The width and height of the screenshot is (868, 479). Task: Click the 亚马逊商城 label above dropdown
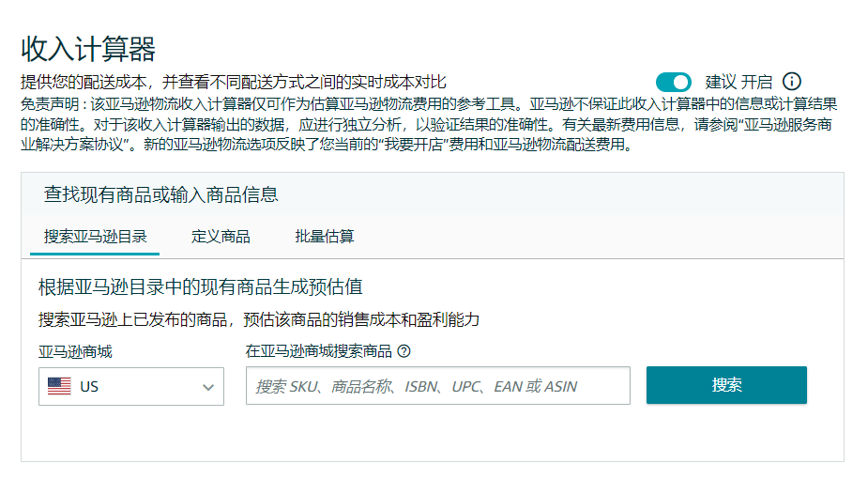[x=82, y=351]
